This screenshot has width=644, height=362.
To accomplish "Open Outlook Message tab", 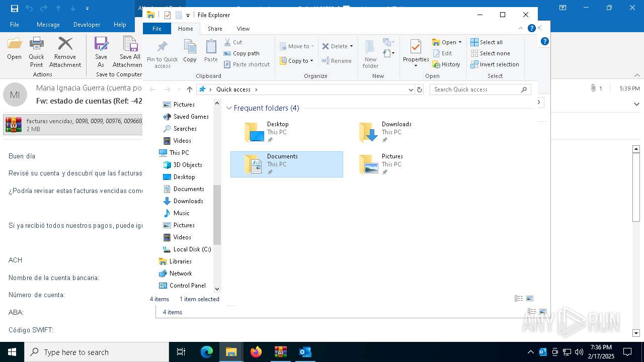I will click(x=48, y=25).
